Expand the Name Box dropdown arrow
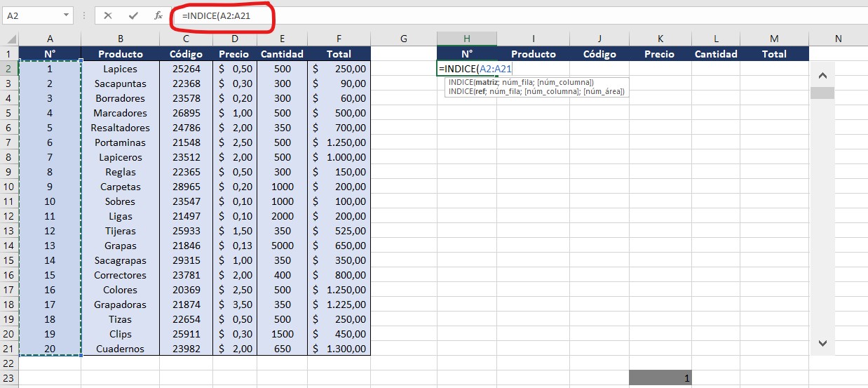This screenshot has height=388, width=868. [x=66, y=15]
